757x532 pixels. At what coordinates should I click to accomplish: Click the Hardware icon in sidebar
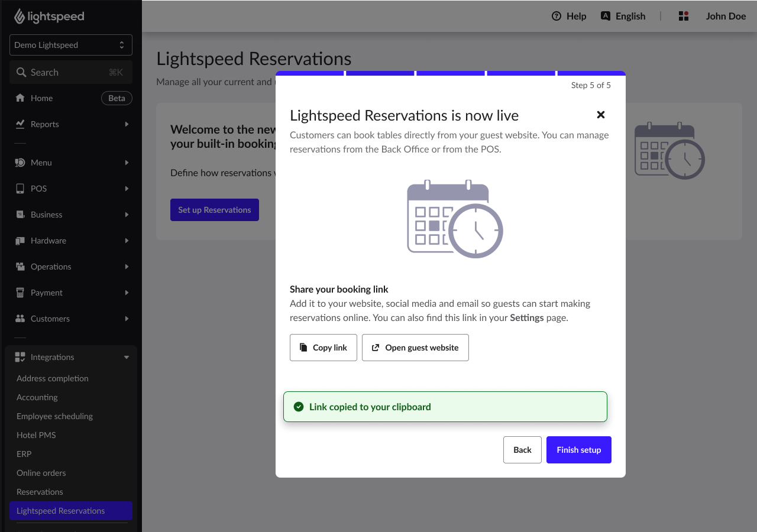pyautogui.click(x=20, y=241)
